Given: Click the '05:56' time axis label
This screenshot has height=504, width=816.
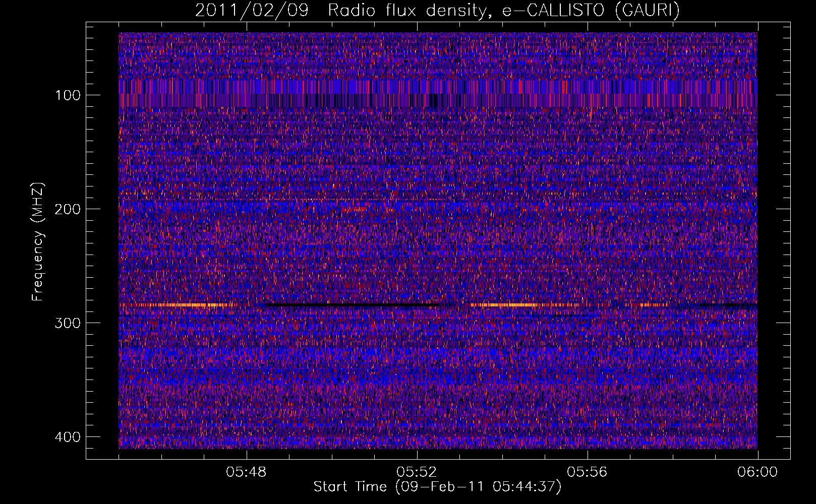Looking at the screenshot, I should 588,472.
